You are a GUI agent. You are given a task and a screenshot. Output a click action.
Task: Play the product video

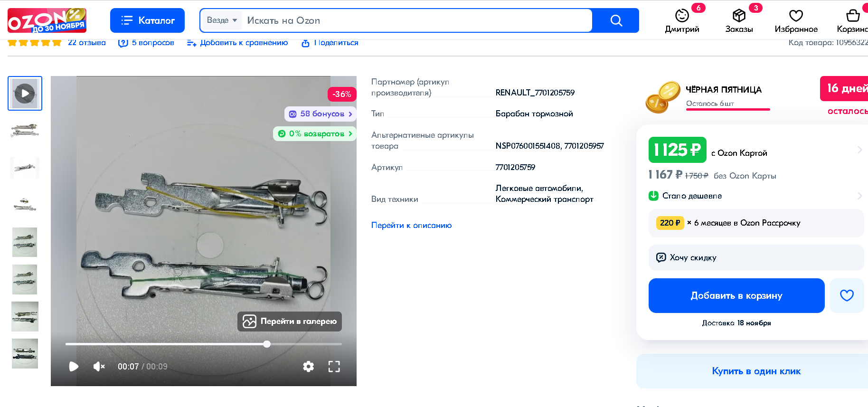[74, 366]
